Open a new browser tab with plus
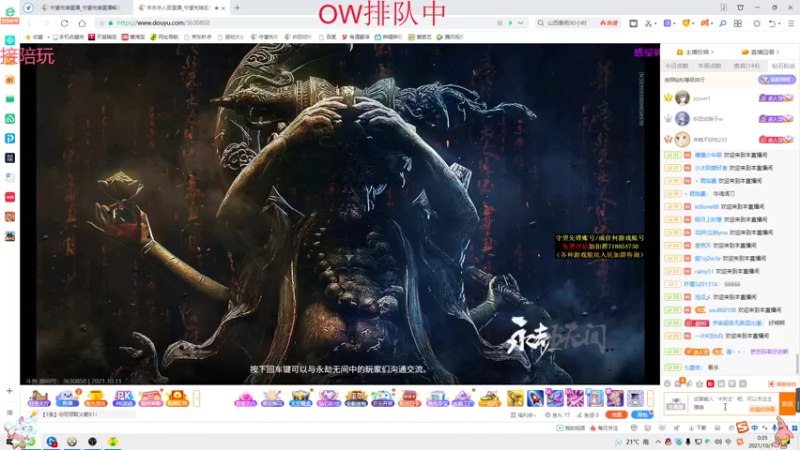The image size is (800, 450). (x=237, y=8)
